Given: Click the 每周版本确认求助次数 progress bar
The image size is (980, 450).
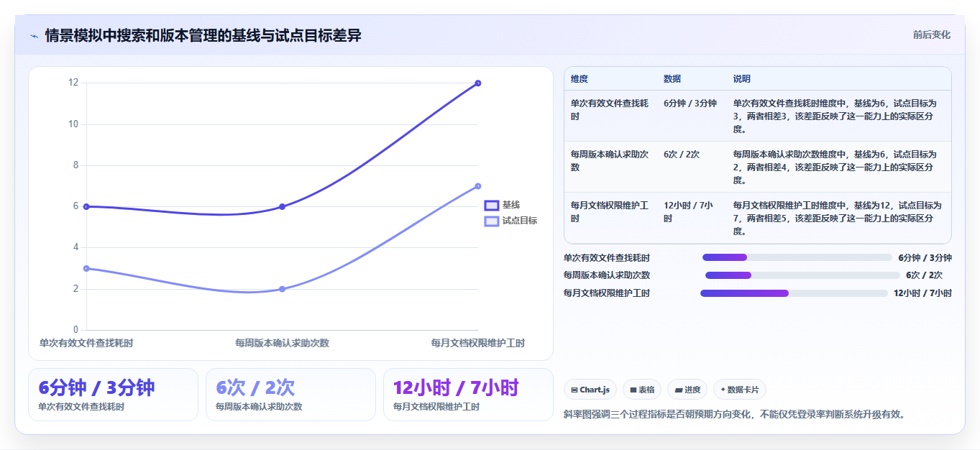Looking at the screenshot, I should pyautogui.click(x=802, y=275).
